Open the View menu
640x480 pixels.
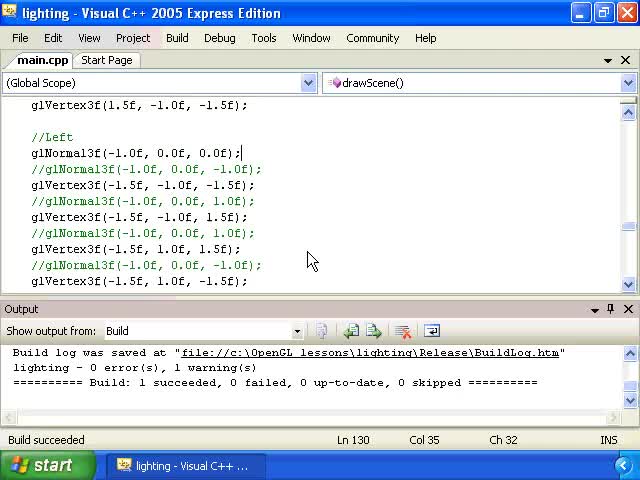point(89,38)
